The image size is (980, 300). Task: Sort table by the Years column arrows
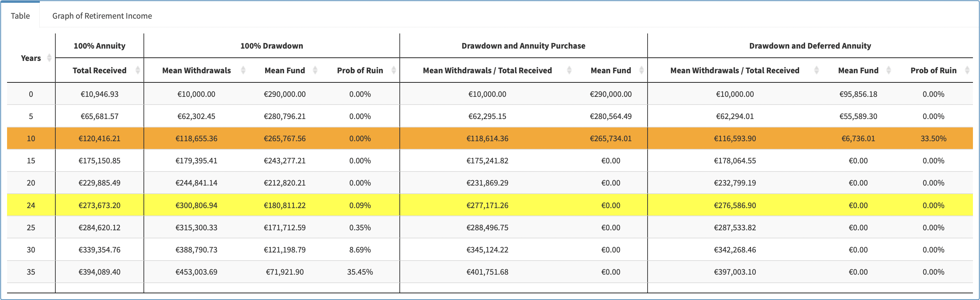(49, 58)
